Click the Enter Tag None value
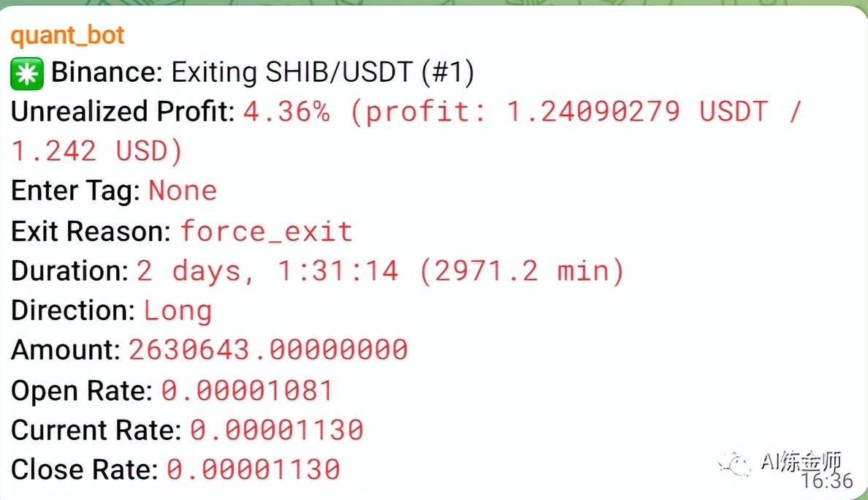Screen dimensions: 868x500 (x=183, y=191)
